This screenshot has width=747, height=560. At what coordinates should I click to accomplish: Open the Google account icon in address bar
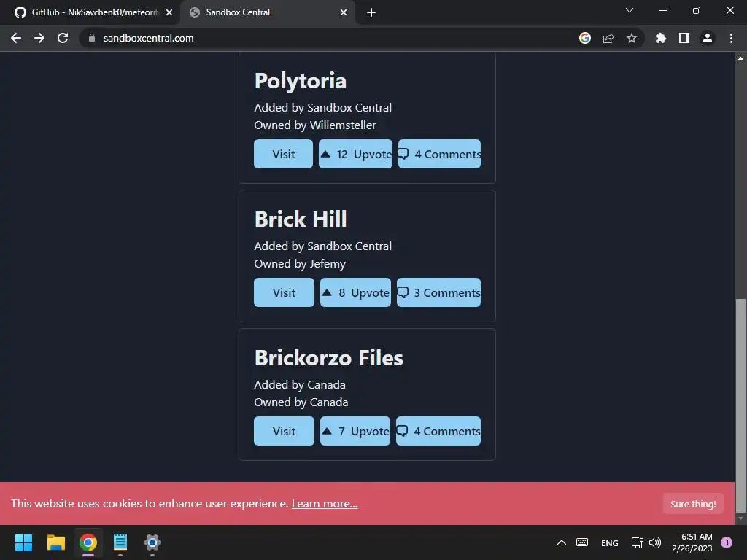[x=585, y=38]
